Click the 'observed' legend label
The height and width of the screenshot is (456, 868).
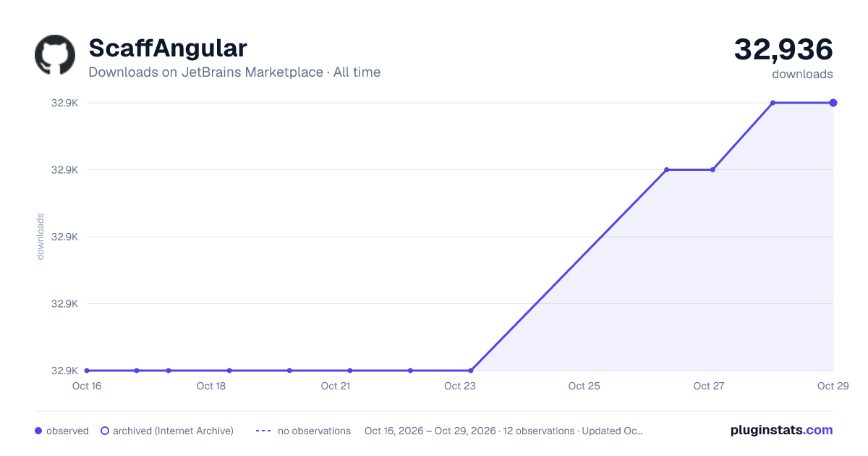[x=67, y=431]
